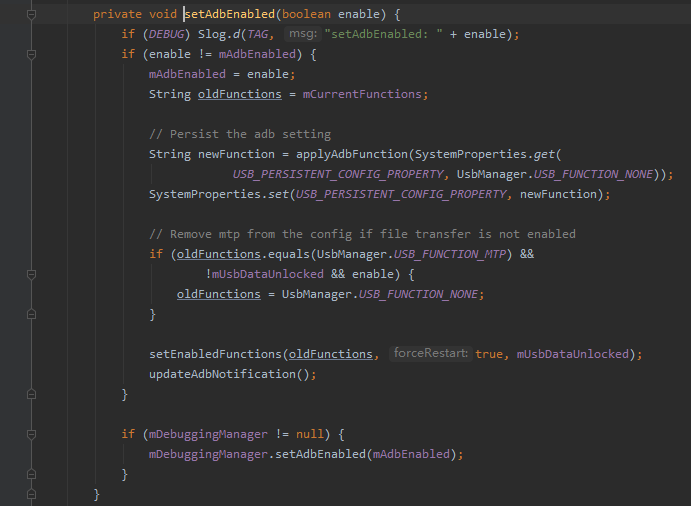691x506 pixels.
Task: Fold the 'if (enable != mAdbEnabled)' block marker
Action: (x=31, y=55)
